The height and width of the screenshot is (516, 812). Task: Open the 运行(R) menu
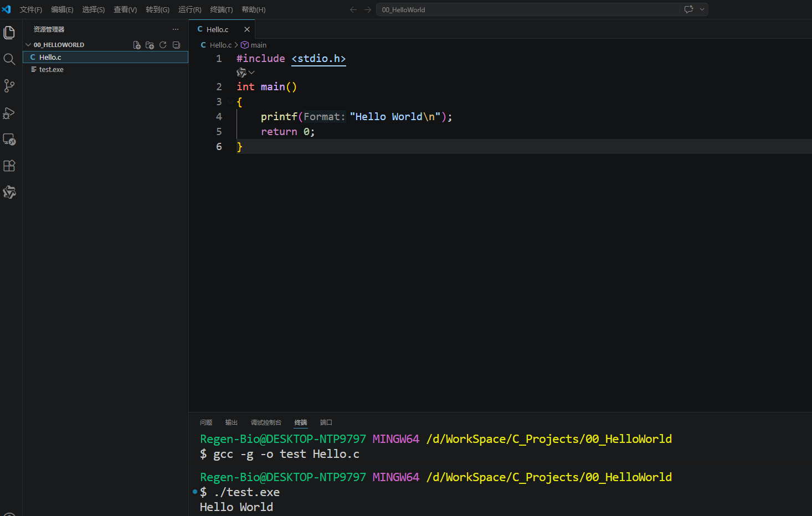190,9
